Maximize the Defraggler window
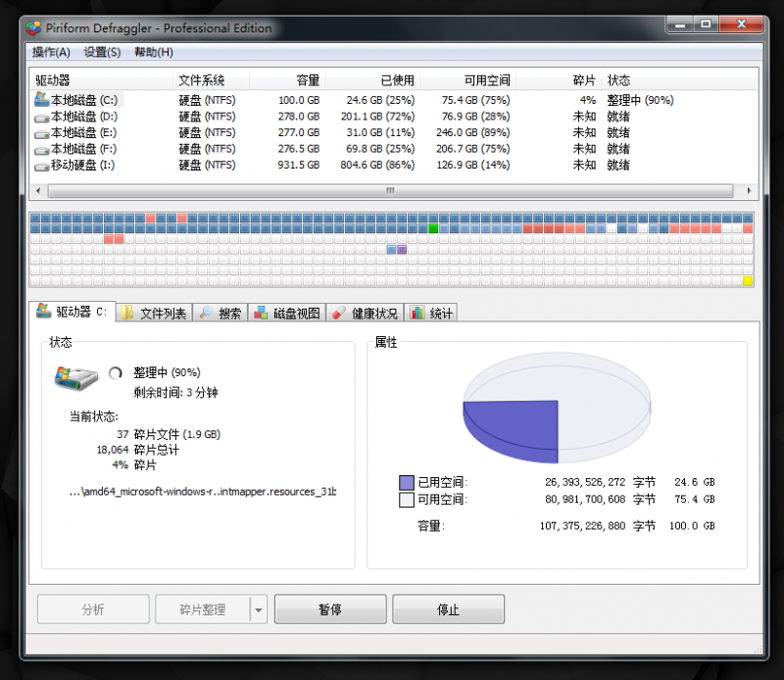Screen dimensions: 784x680 tap(706, 24)
